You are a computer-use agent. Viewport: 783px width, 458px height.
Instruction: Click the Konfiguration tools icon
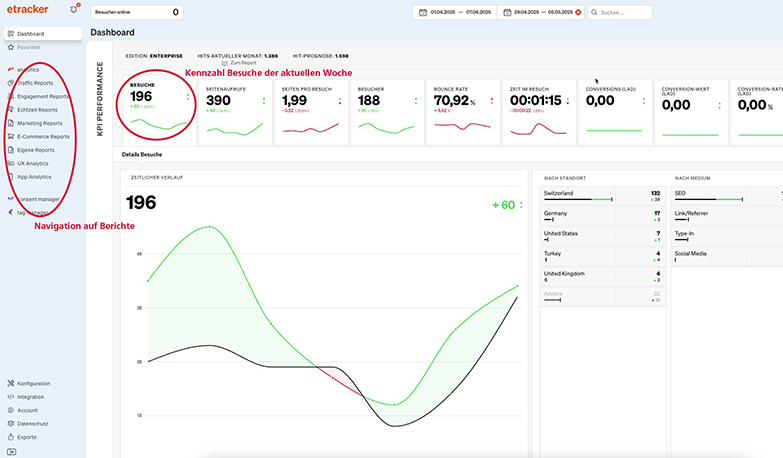point(11,384)
